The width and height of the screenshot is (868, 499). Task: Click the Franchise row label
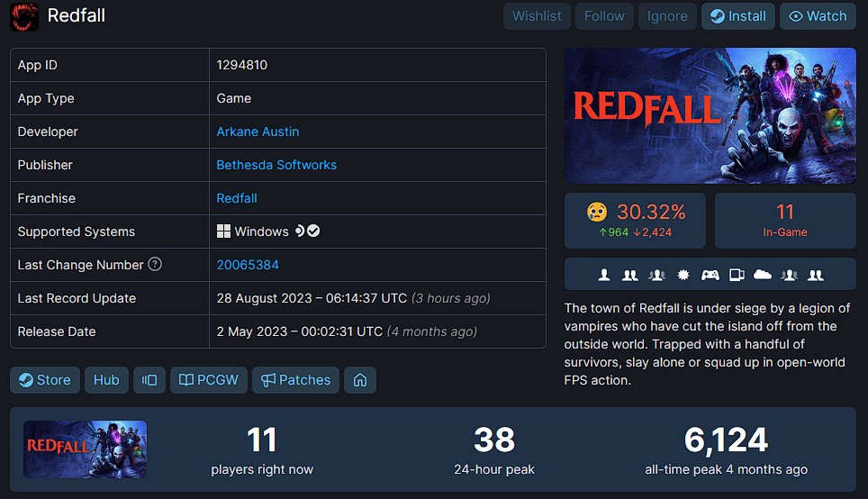(x=47, y=198)
